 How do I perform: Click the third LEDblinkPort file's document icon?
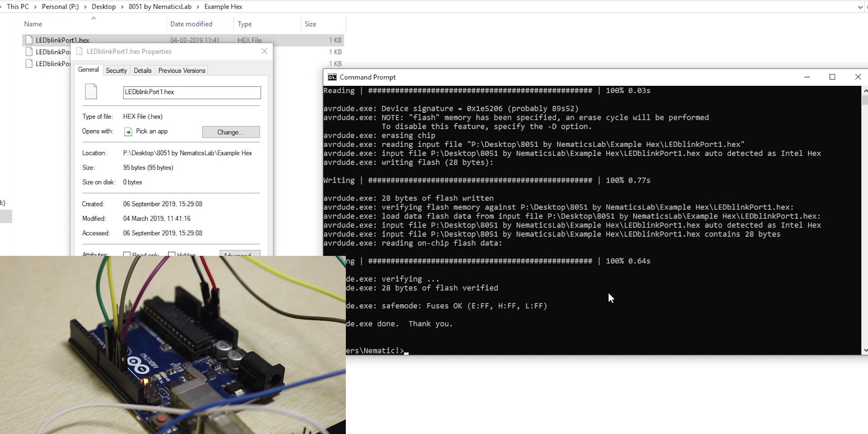pos(30,63)
